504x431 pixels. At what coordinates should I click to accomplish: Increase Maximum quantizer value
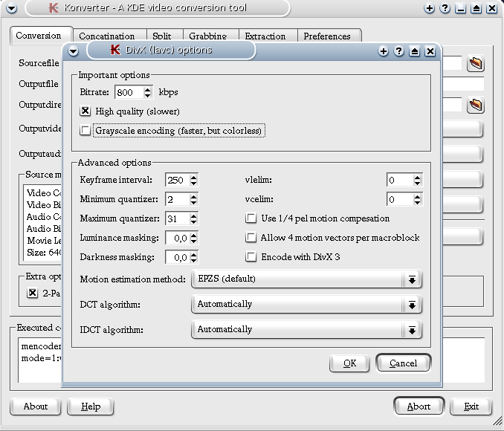(193, 215)
